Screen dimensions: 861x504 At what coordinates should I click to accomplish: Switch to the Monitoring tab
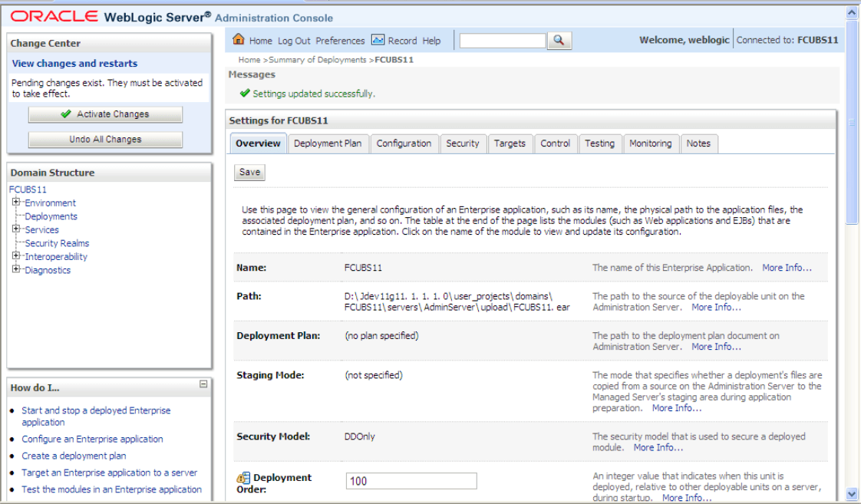click(x=651, y=143)
